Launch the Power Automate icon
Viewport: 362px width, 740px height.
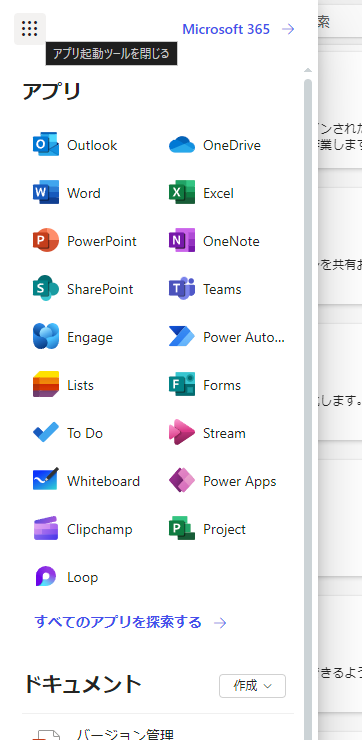coord(182,336)
